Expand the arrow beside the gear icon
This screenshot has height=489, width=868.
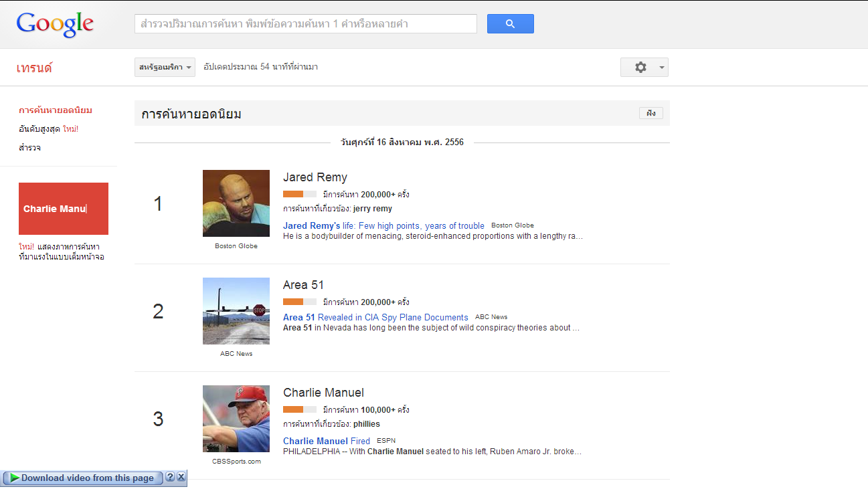coord(662,68)
